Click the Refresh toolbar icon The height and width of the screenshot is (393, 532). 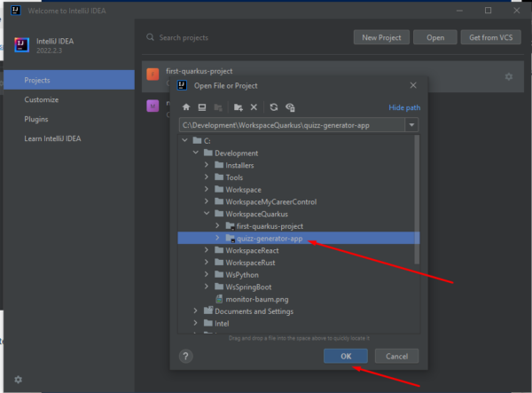point(274,107)
